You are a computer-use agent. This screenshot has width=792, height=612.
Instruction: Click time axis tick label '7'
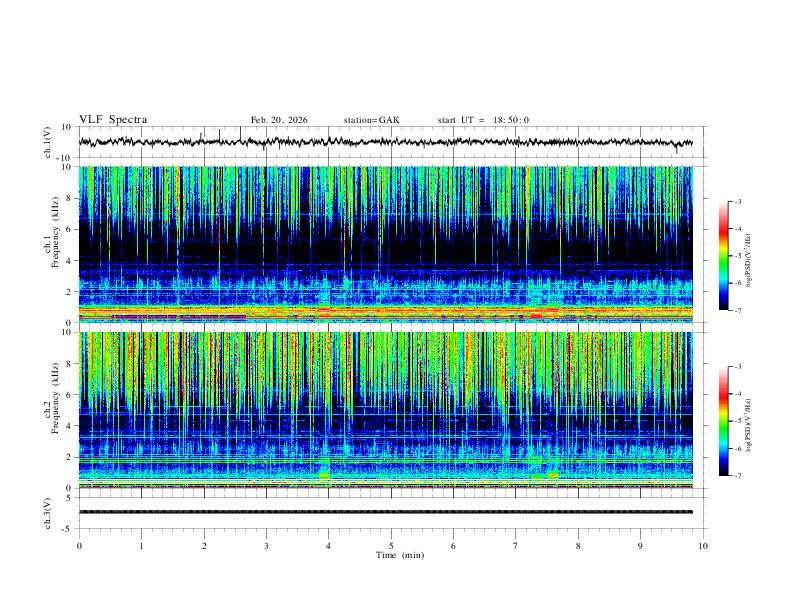click(516, 546)
